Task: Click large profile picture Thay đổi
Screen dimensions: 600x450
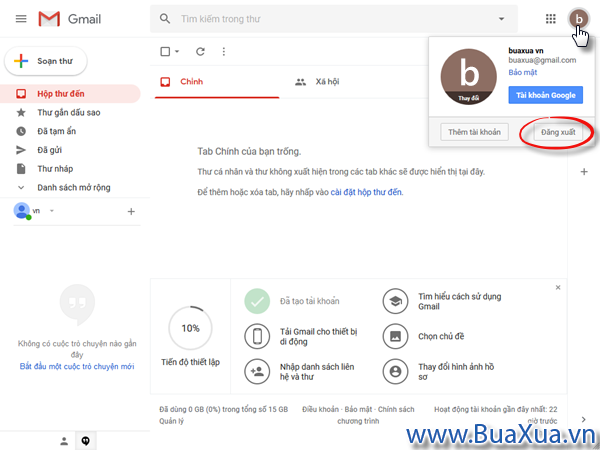Action: point(469,77)
